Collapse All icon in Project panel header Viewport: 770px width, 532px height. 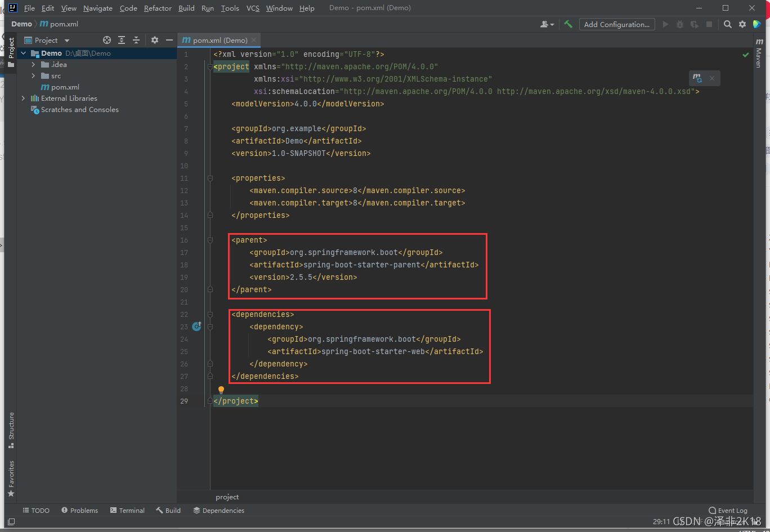tap(136, 40)
